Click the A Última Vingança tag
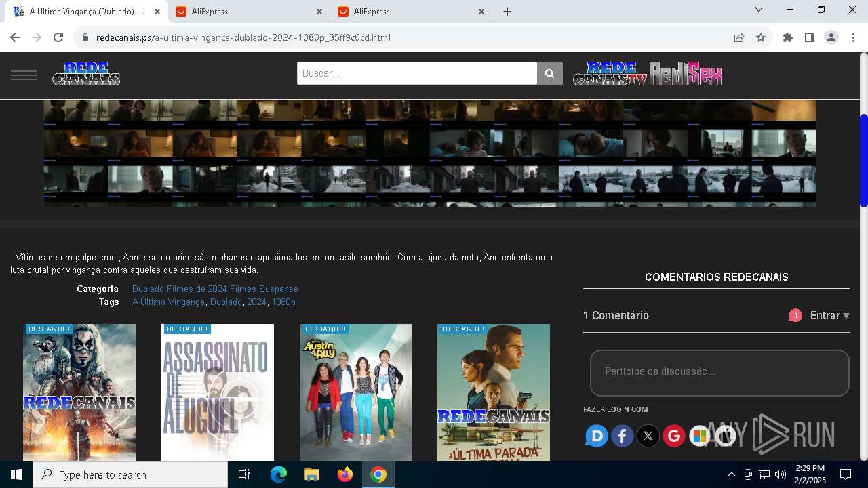Viewport: 868px width, 488px height. [x=168, y=302]
